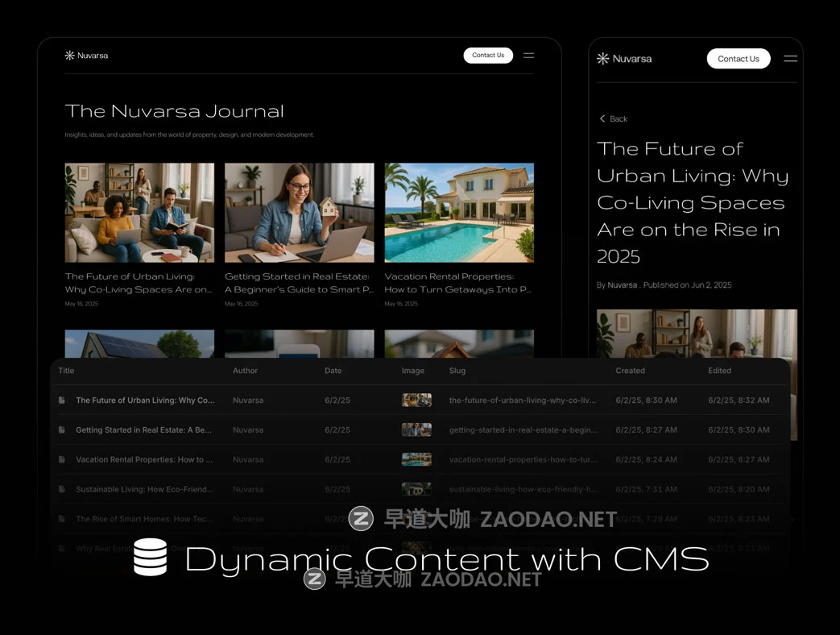Click document icon of 'Getting Started in Real Estate' row
This screenshot has width=840, height=635.
pos(61,430)
